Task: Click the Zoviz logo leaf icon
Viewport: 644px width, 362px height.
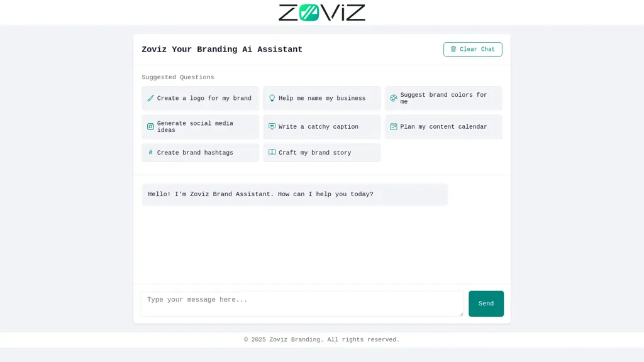Action: [308, 11]
